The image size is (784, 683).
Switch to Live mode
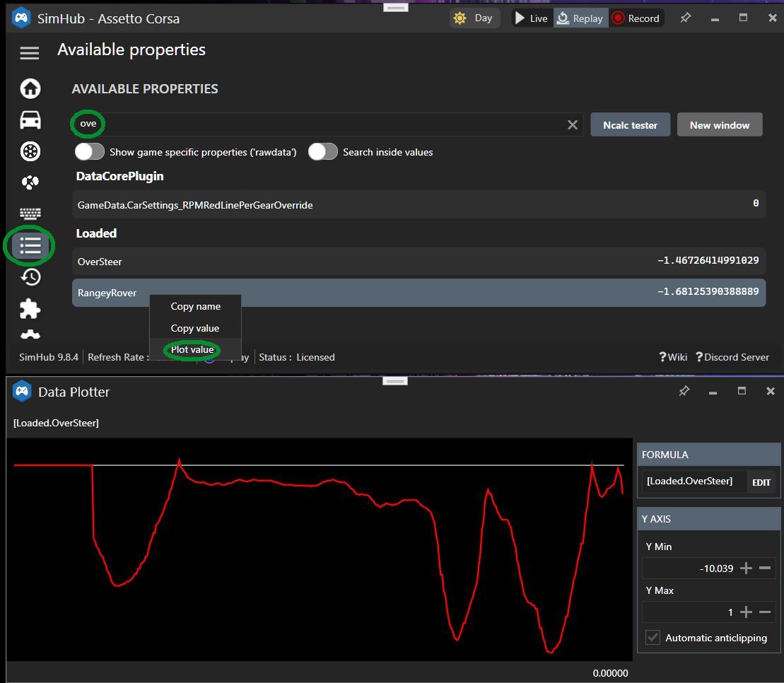(532, 18)
